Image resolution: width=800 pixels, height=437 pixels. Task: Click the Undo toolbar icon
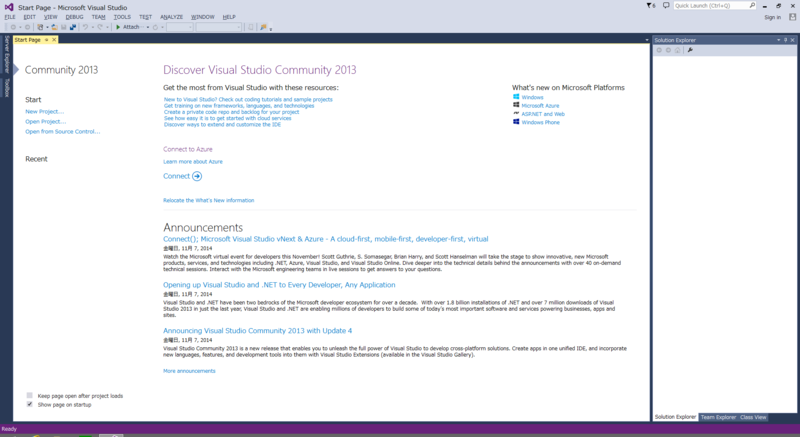point(85,27)
